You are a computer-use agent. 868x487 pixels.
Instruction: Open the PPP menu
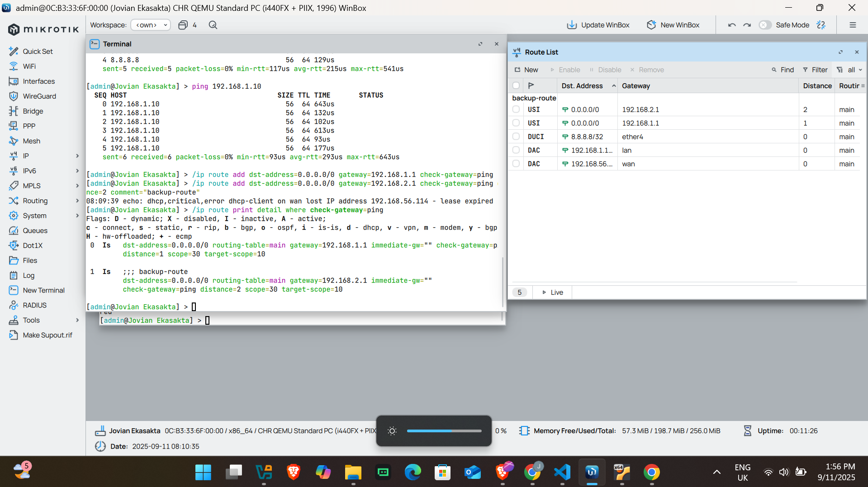[29, 126]
